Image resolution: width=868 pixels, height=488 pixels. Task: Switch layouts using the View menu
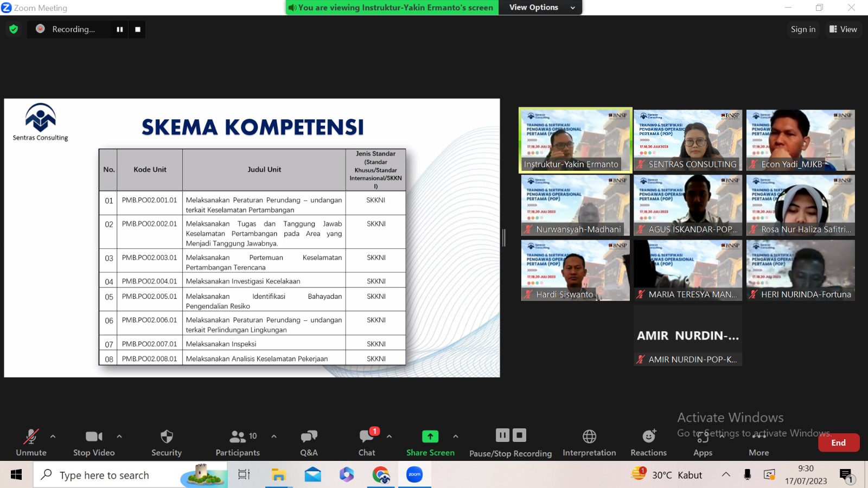pyautogui.click(x=843, y=29)
